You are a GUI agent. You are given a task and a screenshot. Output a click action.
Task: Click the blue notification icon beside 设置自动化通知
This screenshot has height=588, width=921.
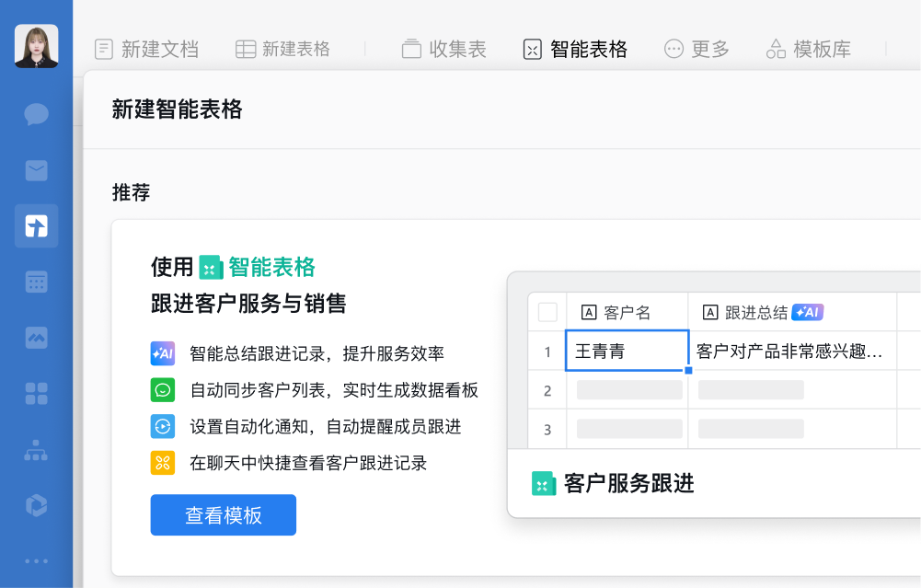pos(162,426)
